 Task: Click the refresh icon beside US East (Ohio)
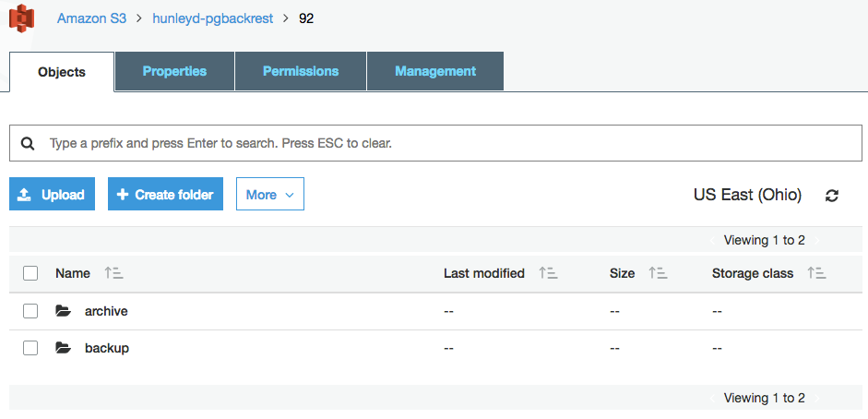click(x=831, y=196)
